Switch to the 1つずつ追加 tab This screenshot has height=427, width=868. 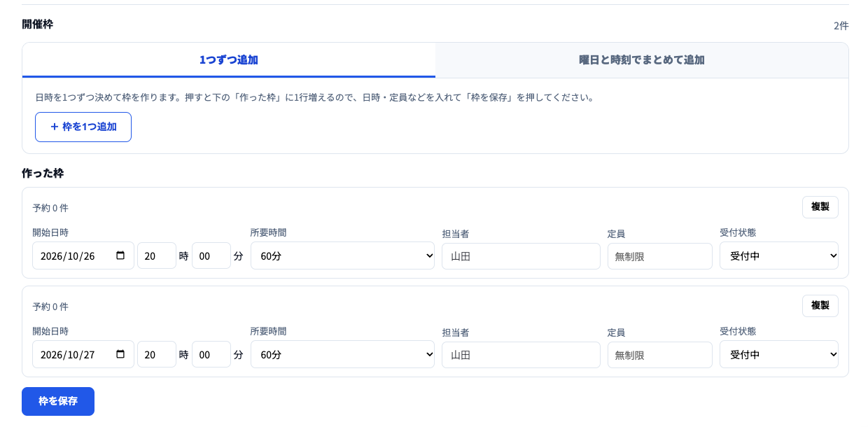click(229, 60)
